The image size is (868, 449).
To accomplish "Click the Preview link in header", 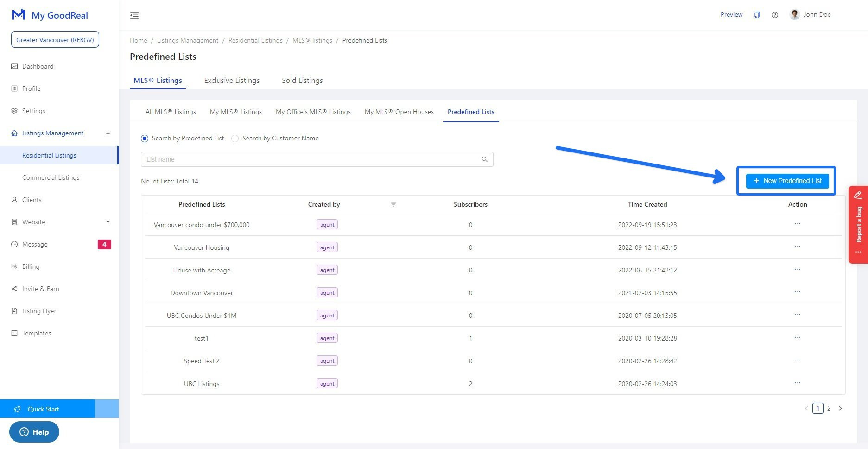I will coord(731,15).
